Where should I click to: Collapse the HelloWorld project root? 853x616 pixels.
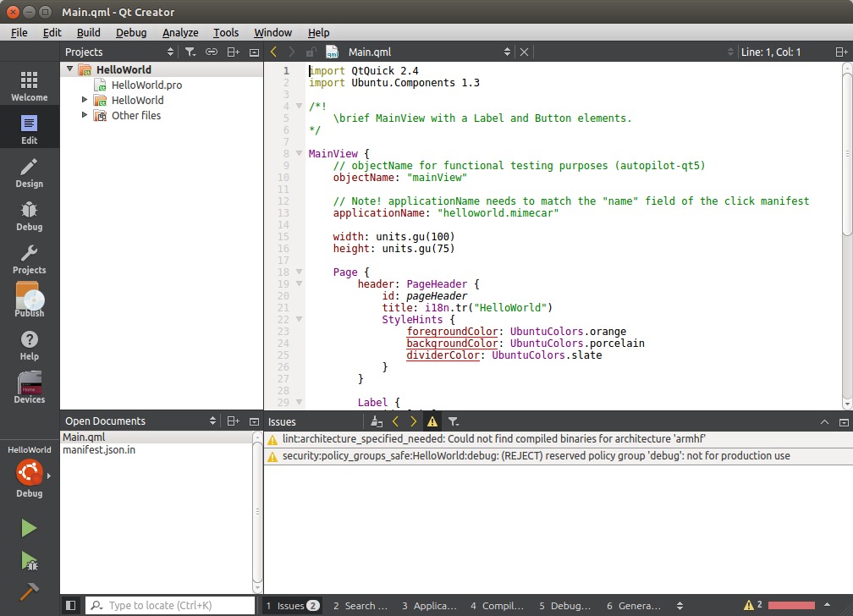point(69,69)
